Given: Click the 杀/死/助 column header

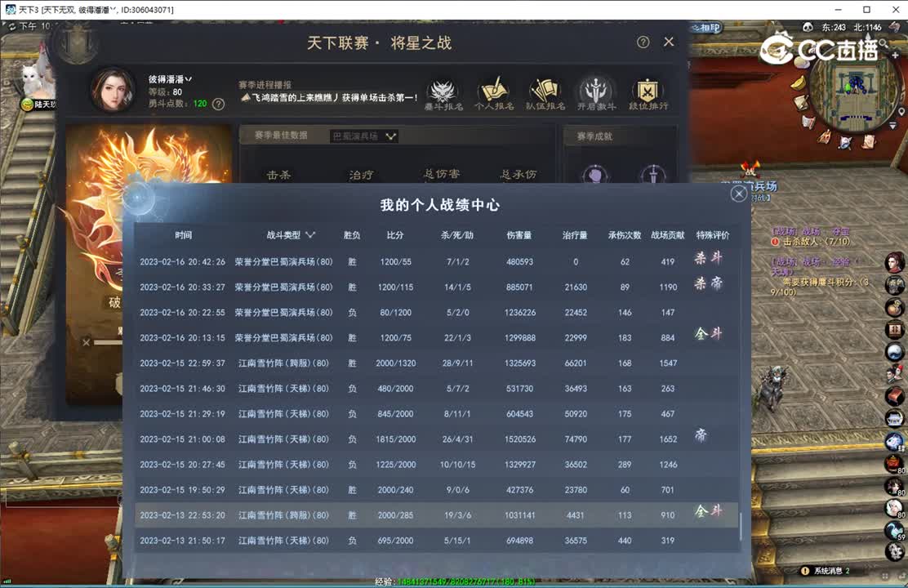Looking at the screenshot, I should pos(457,234).
